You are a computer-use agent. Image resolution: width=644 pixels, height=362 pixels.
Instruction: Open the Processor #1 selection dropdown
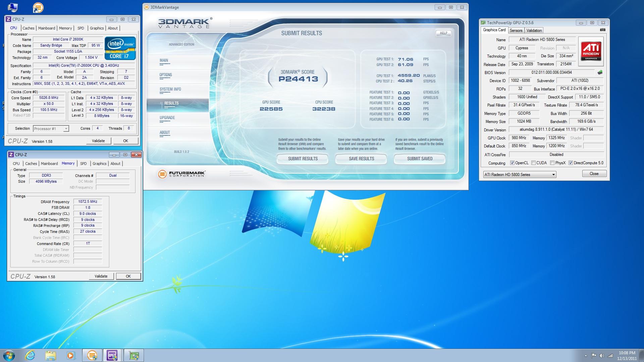point(51,128)
